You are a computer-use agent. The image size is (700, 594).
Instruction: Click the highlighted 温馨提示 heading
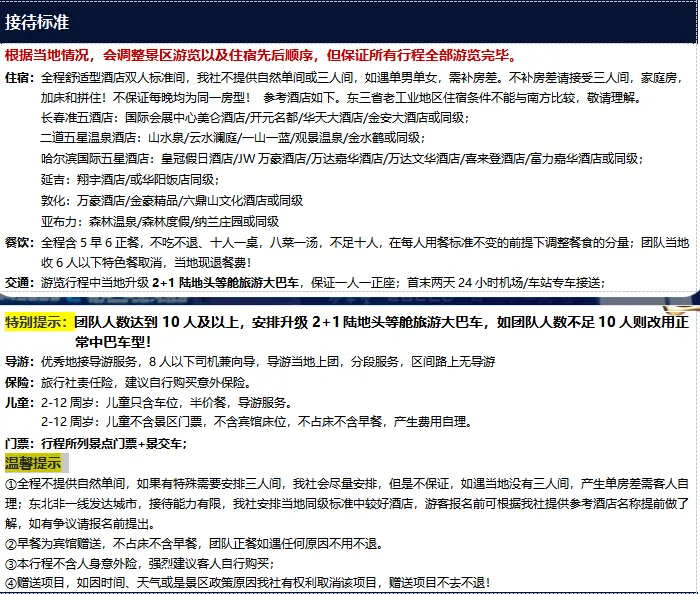(33, 463)
